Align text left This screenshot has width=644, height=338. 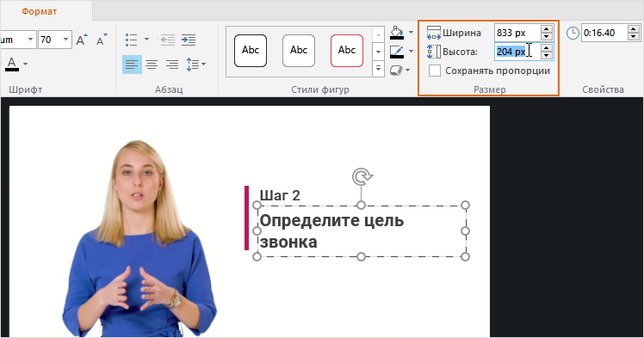point(132,65)
